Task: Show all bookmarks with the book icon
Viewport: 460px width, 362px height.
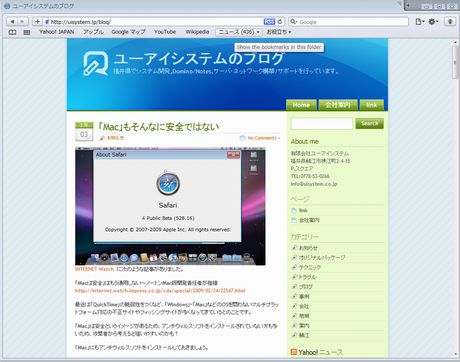Action: click(12, 32)
